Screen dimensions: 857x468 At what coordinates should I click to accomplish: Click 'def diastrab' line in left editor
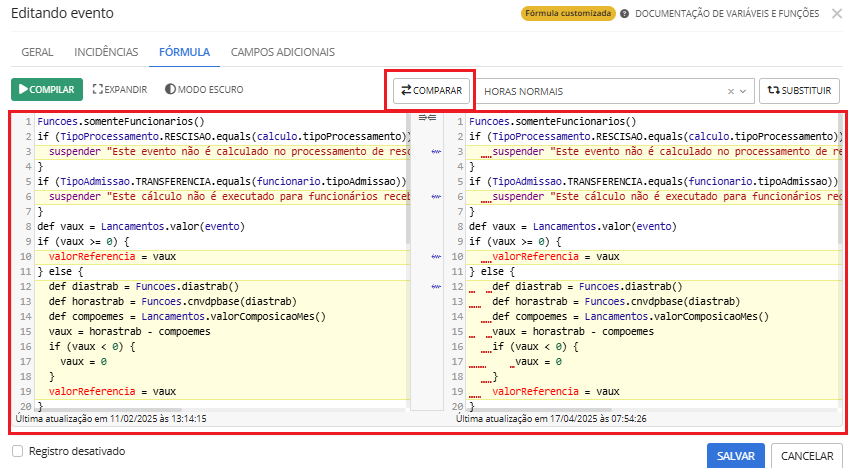[144, 286]
